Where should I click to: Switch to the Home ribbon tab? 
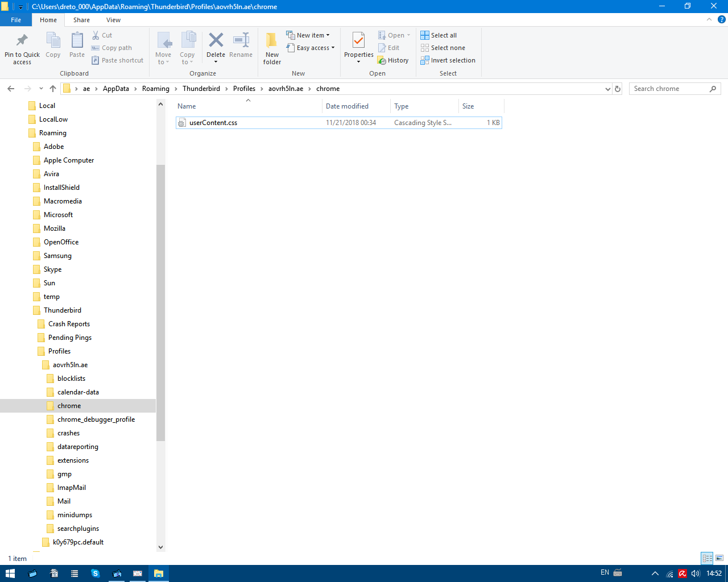(x=48, y=20)
